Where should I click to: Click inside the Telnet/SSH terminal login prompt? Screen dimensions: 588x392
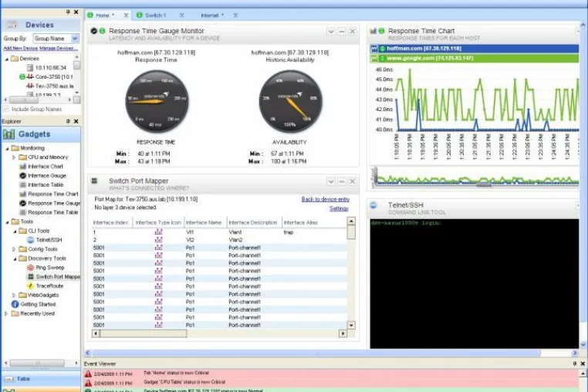coord(406,223)
